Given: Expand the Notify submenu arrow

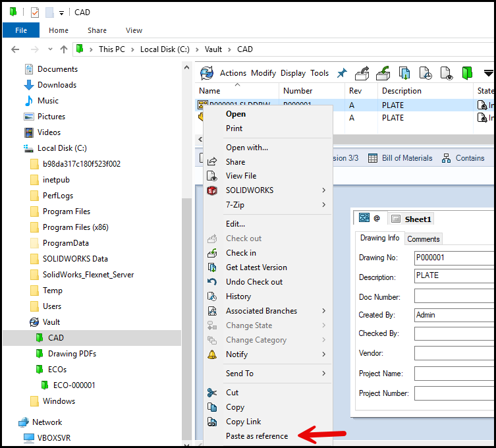Looking at the screenshot, I should (x=324, y=354).
